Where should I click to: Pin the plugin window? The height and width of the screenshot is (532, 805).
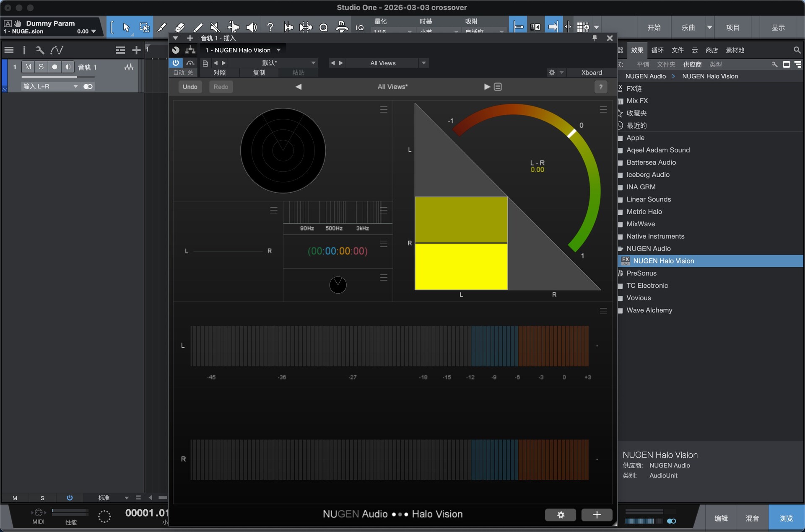tap(595, 38)
